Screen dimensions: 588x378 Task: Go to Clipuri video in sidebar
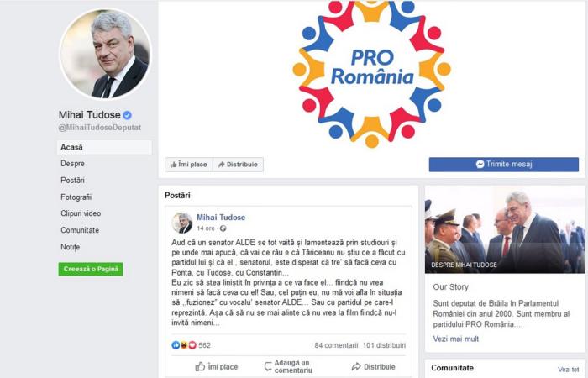click(81, 213)
